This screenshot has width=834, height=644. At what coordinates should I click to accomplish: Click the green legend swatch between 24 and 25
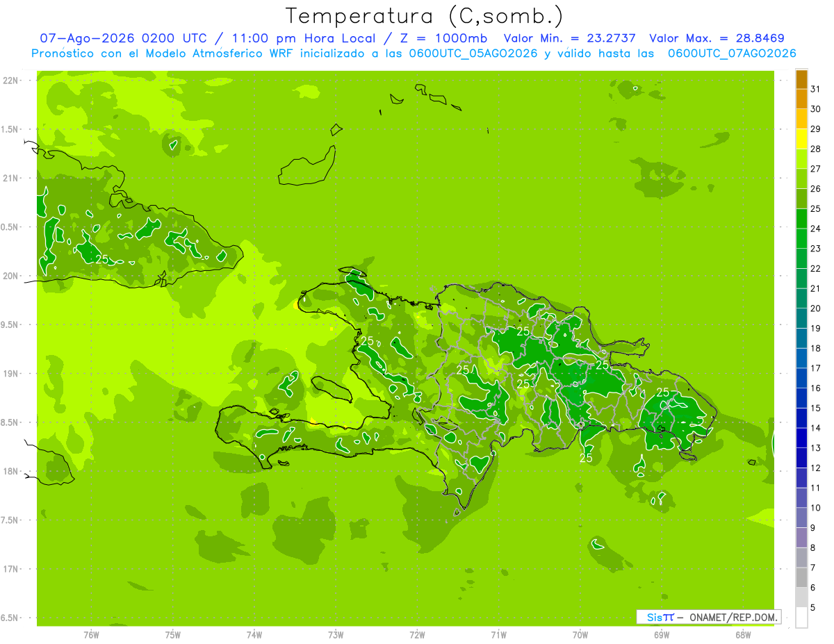click(801, 218)
